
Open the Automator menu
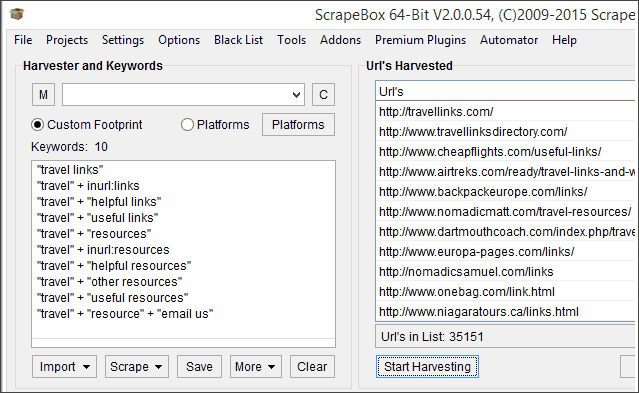pyautogui.click(x=509, y=40)
